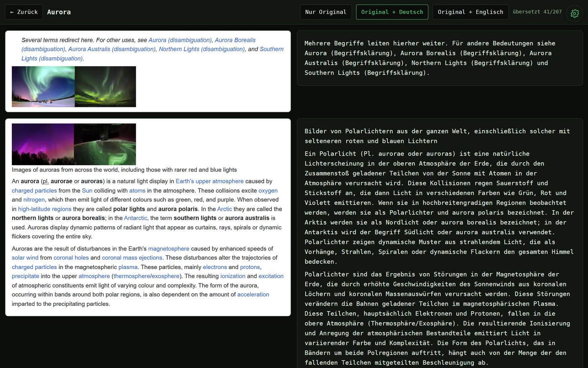Go back with the Zurück button
588x368 pixels.
coord(24,12)
